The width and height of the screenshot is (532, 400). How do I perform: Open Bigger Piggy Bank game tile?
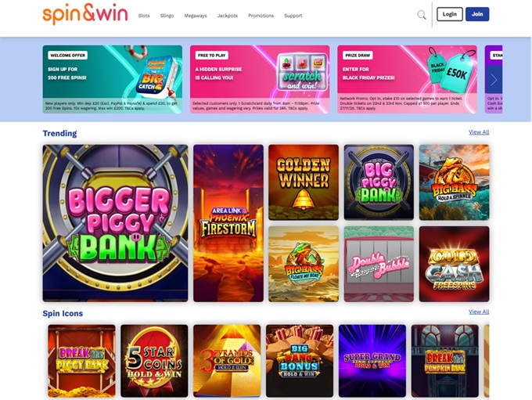[x=115, y=223]
